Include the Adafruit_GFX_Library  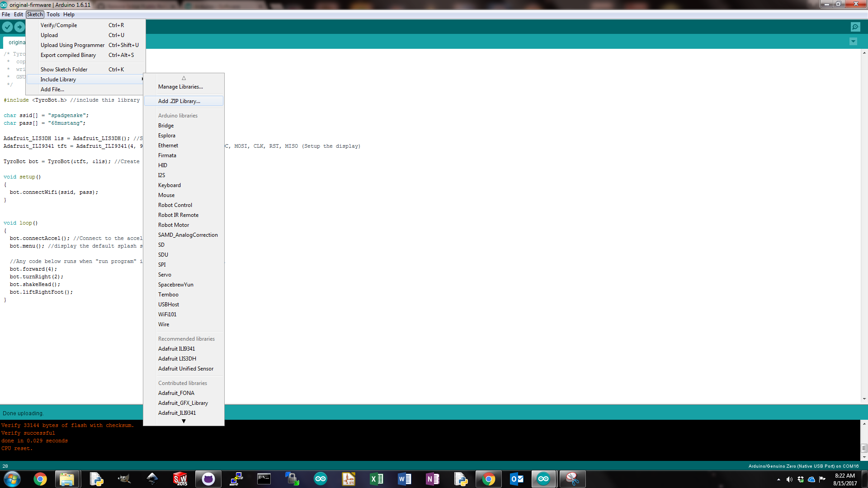click(x=183, y=403)
